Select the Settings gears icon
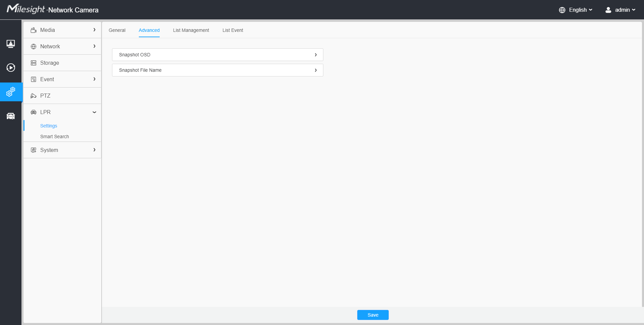The height and width of the screenshot is (325, 644). pyautogui.click(x=11, y=92)
